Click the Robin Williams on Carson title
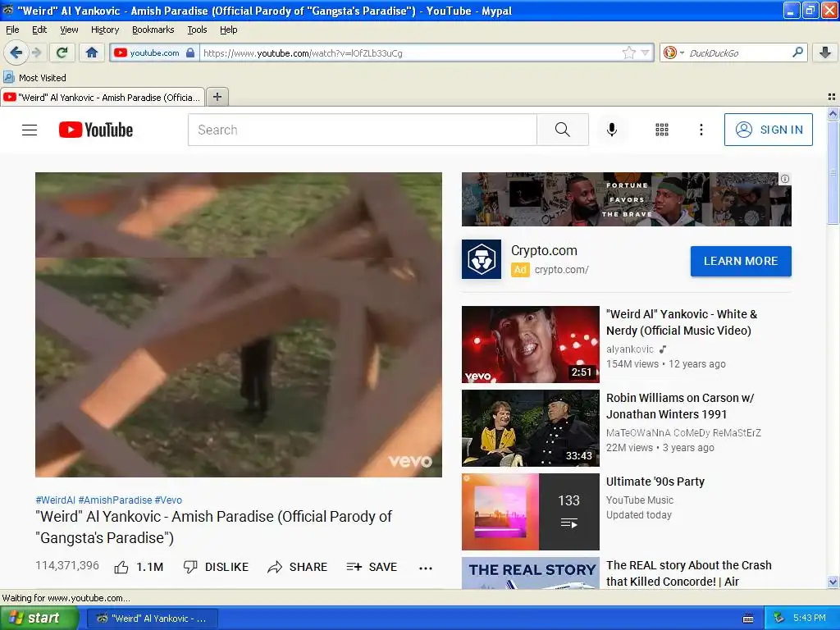 [x=680, y=406]
